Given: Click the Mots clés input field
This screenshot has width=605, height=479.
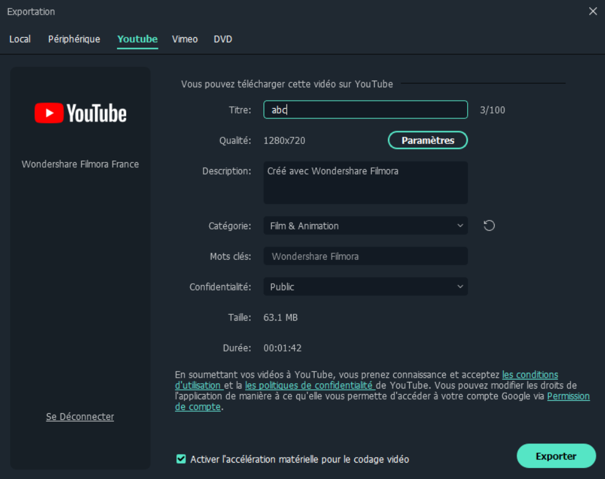Looking at the screenshot, I should point(365,256).
